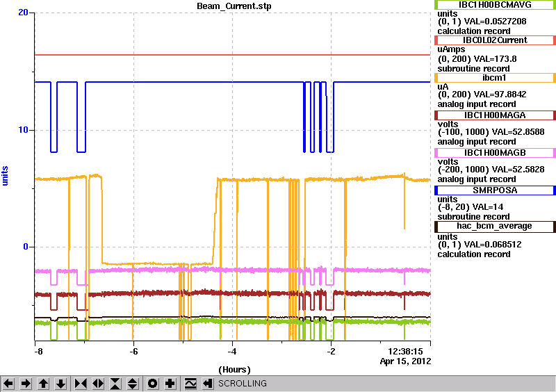Click the -8 tick label on the time axis
Viewport: 556px width, 392px height.
click(38, 352)
